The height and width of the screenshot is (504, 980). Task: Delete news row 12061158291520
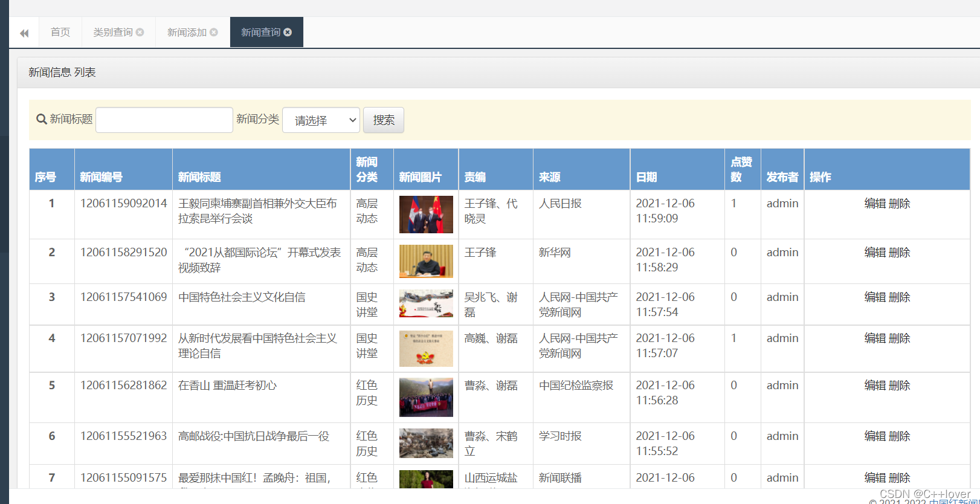900,253
